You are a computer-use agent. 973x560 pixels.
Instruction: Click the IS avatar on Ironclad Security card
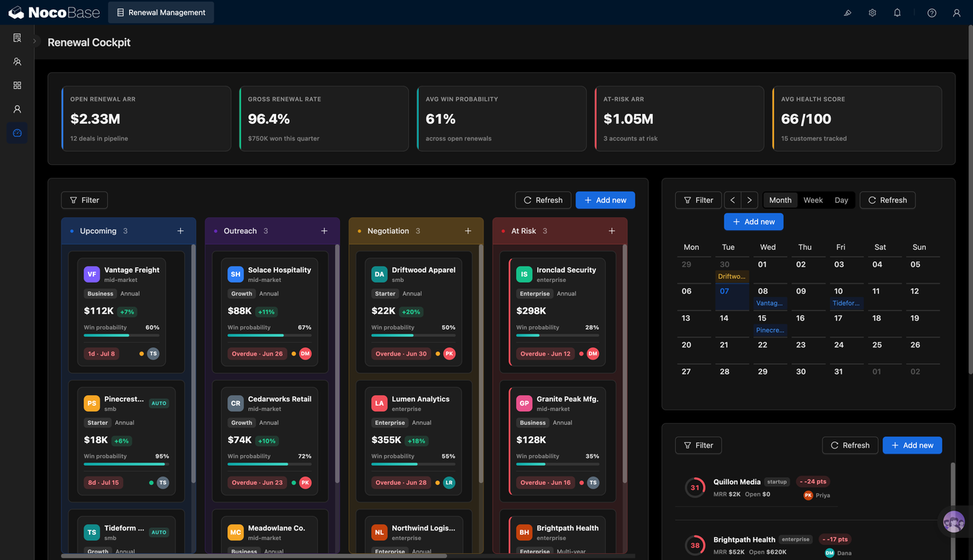click(x=524, y=274)
